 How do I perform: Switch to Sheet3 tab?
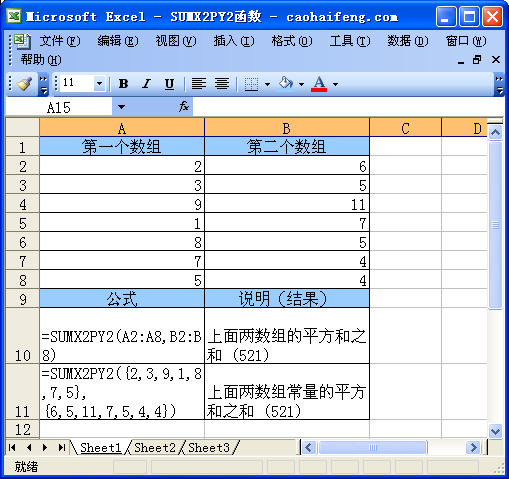click(x=209, y=447)
